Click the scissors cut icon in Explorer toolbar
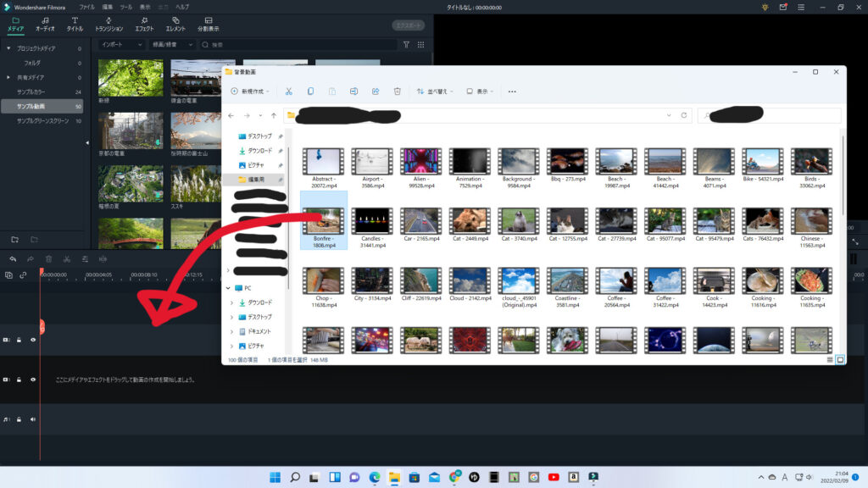Screen dimensions: 868x488 (x=288, y=91)
